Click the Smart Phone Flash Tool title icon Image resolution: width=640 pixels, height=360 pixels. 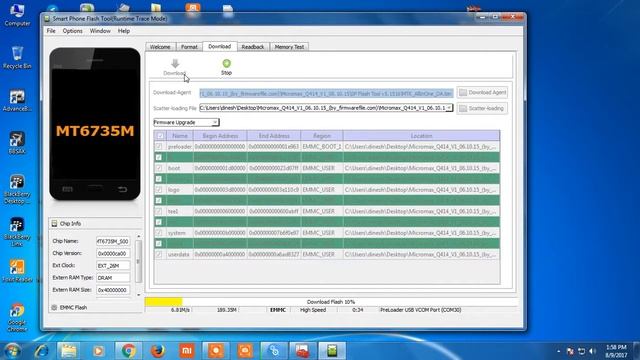(x=47, y=19)
